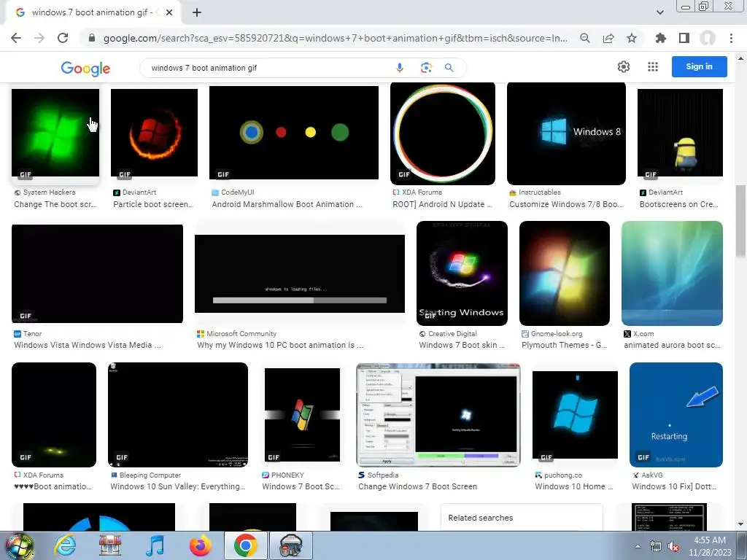The height and width of the screenshot is (560, 747).
Task: Open the Windows Start orb
Action: tap(20, 545)
